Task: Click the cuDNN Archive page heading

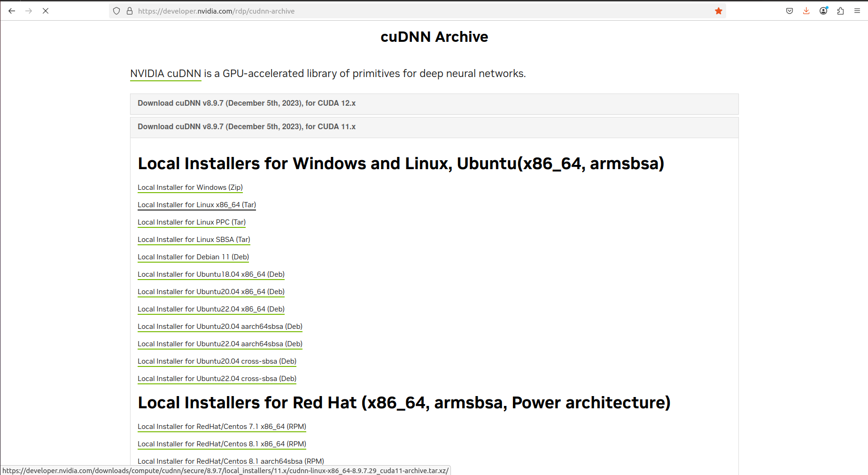Action: pos(434,37)
